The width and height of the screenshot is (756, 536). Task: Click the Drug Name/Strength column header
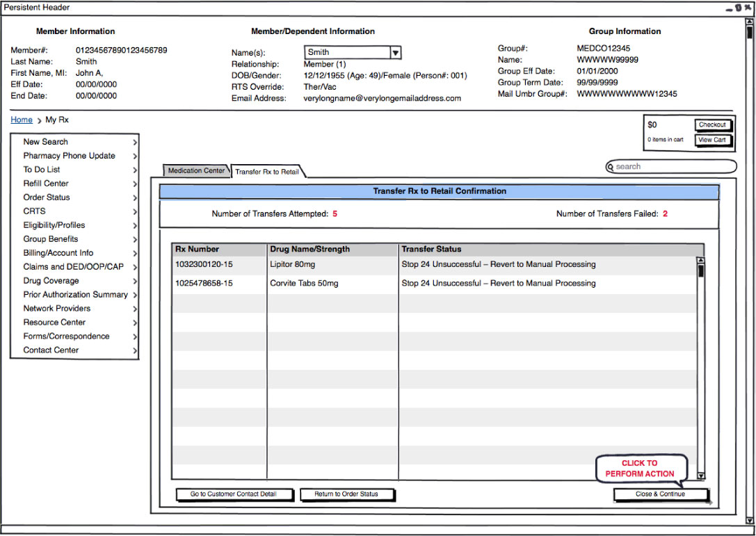(x=332, y=250)
